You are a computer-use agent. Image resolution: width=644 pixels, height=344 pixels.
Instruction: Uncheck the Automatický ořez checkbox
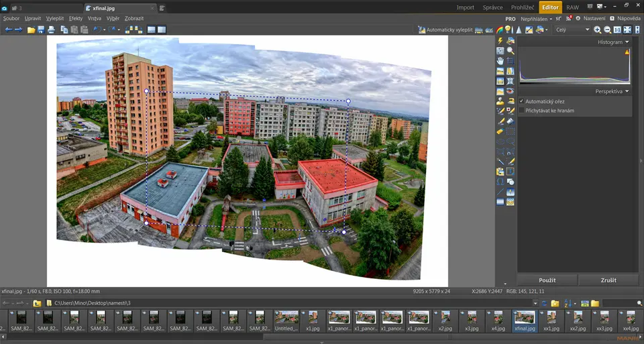(522, 101)
